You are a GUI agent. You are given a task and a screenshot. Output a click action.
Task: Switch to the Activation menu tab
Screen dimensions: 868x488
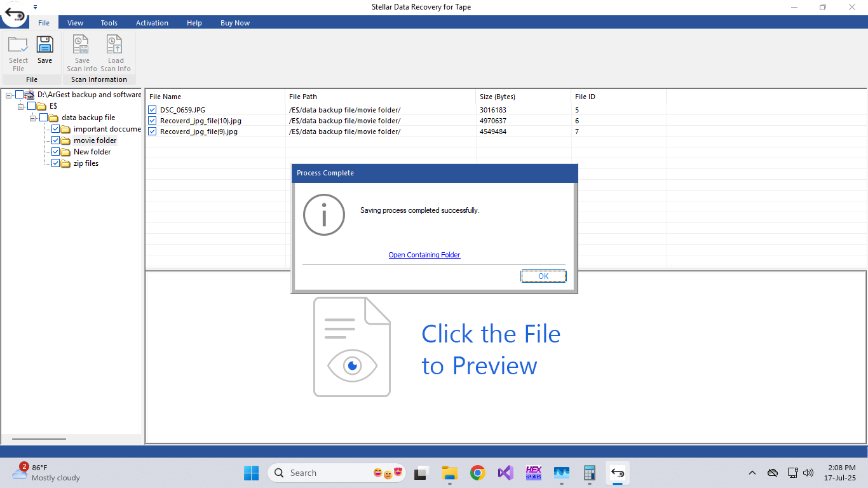click(152, 23)
